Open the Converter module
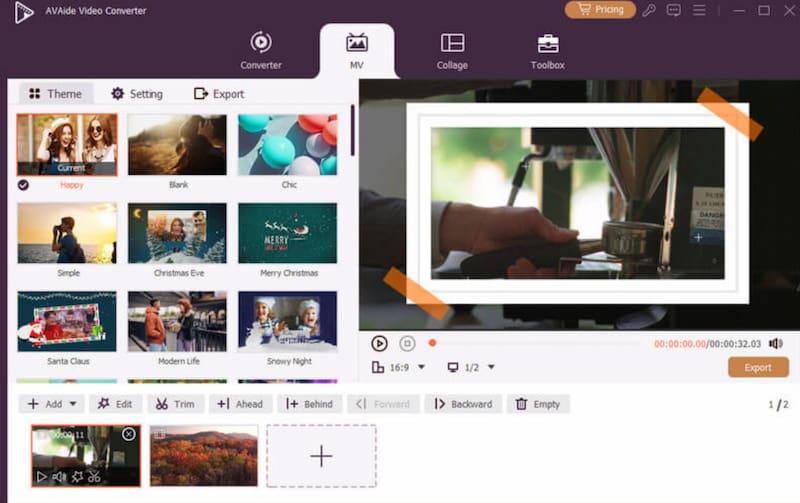 pyautogui.click(x=261, y=51)
